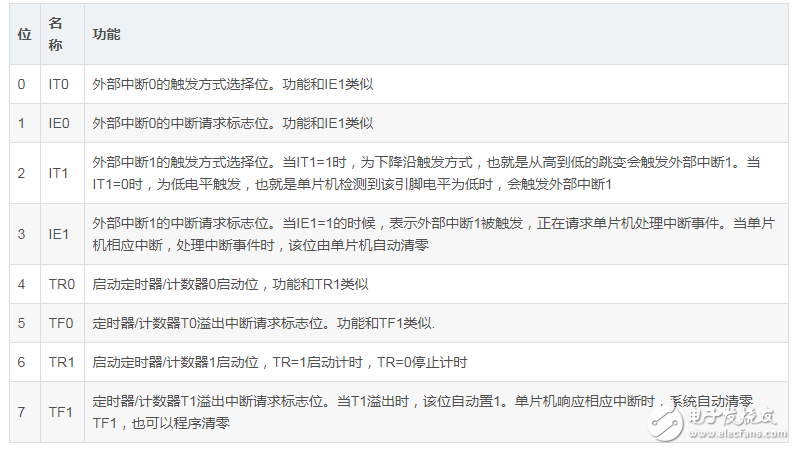Image resolution: width=795 pixels, height=450 pixels.
Task: Click bit number 0 in the first column
Action: 22,83
